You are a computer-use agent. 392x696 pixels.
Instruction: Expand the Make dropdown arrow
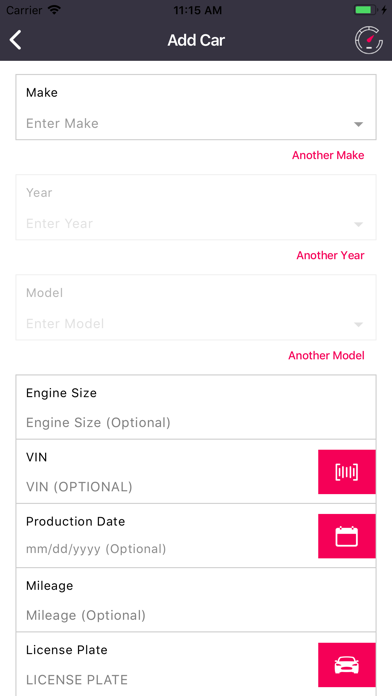(x=359, y=124)
